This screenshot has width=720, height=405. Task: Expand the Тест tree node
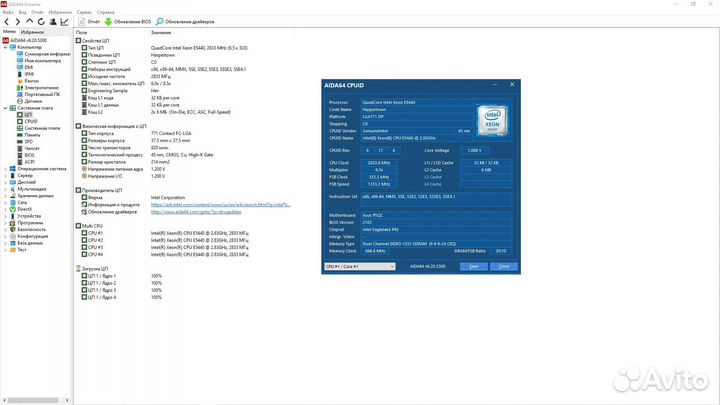[x=6, y=250]
